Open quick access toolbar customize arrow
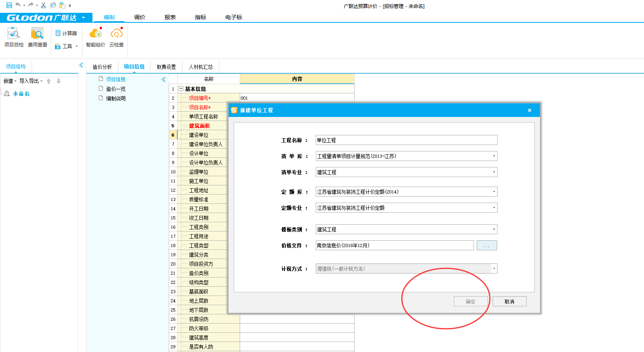The height and width of the screenshot is (352, 644). click(x=70, y=6)
